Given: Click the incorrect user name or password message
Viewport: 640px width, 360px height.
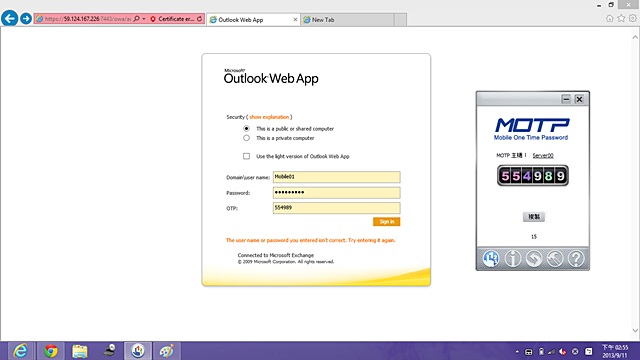Looking at the screenshot, I should tap(311, 240).
